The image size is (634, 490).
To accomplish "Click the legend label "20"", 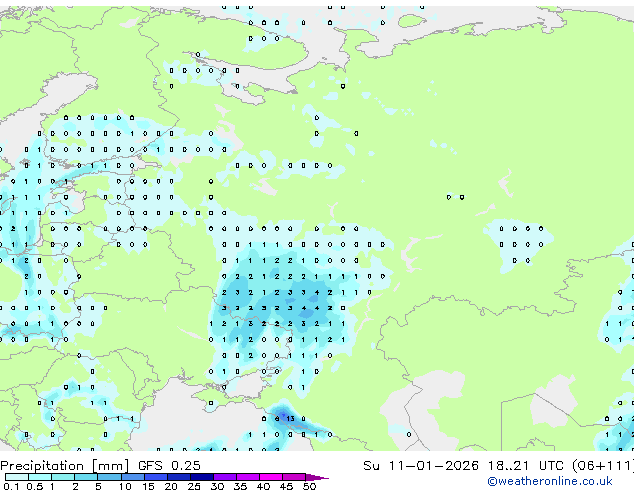I will pos(171,486).
